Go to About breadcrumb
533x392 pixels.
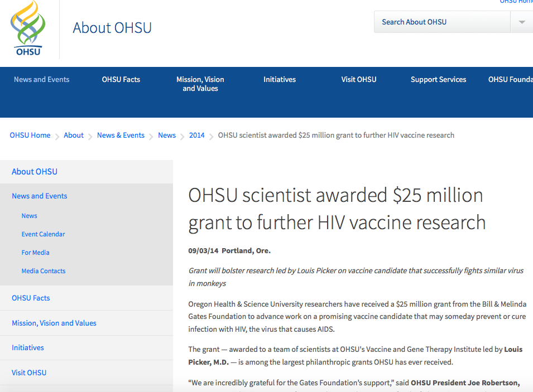[74, 135]
